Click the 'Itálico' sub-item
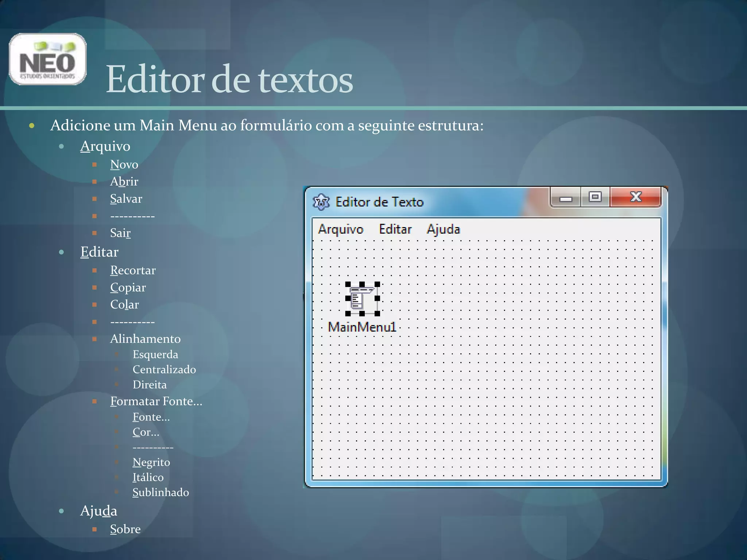 (148, 477)
